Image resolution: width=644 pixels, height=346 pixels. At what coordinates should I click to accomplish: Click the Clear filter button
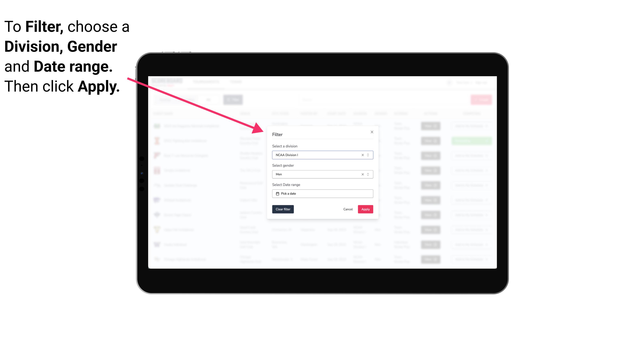[x=283, y=209]
